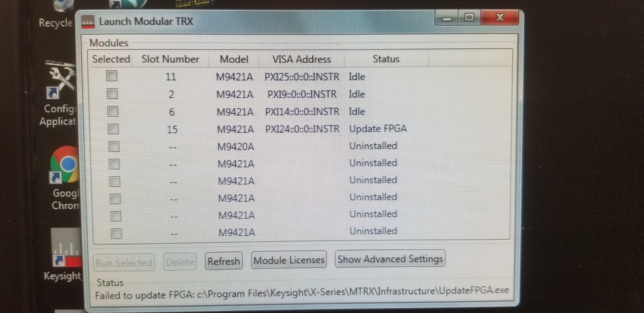Click the Failed to update FPGA message
The height and width of the screenshot is (313, 644).
pyautogui.click(x=302, y=293)
